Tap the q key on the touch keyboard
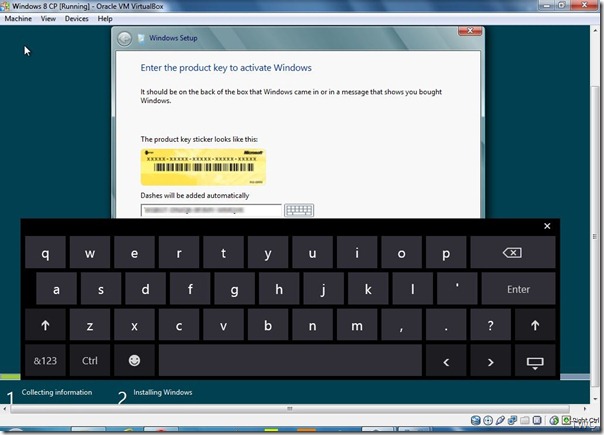Viewport: 604px width, 435px height. [45, 253]
